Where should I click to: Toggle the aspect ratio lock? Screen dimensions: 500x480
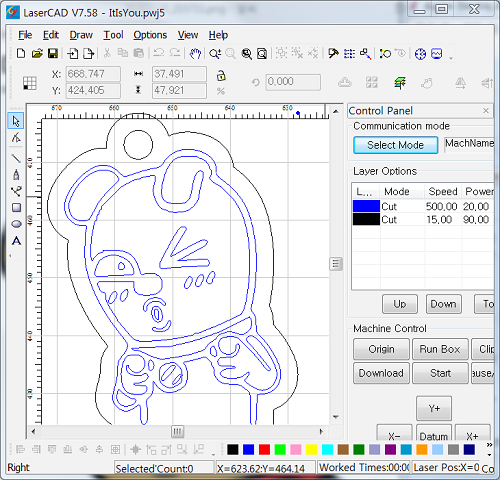221,76
